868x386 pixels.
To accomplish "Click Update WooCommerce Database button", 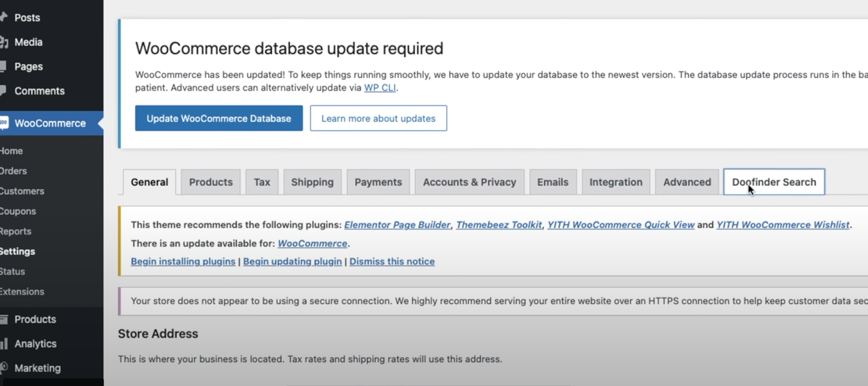I will [x=219, y=118].
